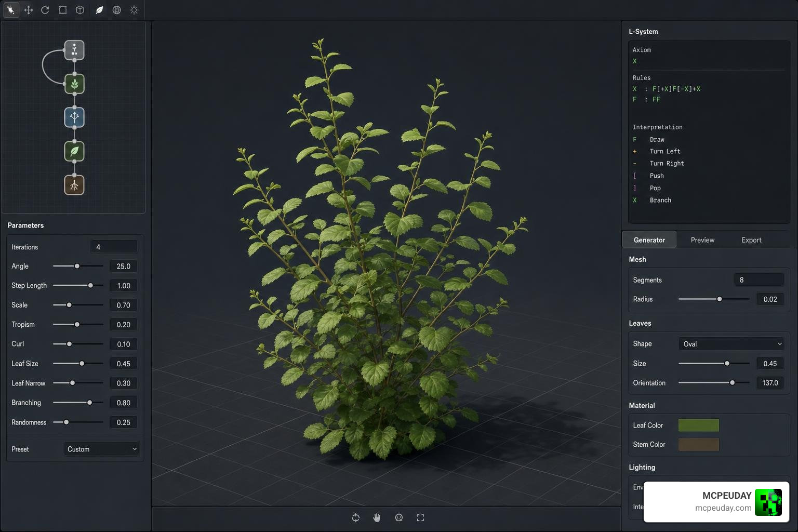The width and height of the screenshot is (798, 532).
Task: Click the Scale slider handle
Action: tap(69, 305)
